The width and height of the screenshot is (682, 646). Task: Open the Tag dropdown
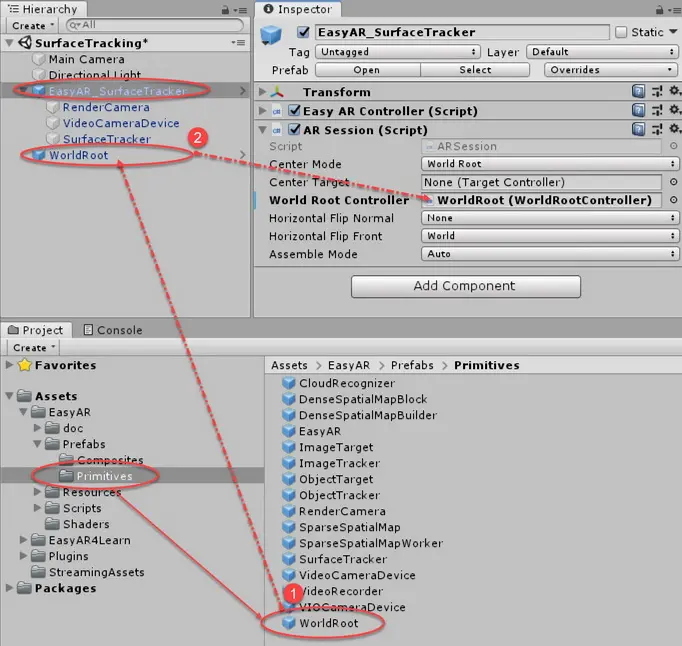(x=398, y=52)
